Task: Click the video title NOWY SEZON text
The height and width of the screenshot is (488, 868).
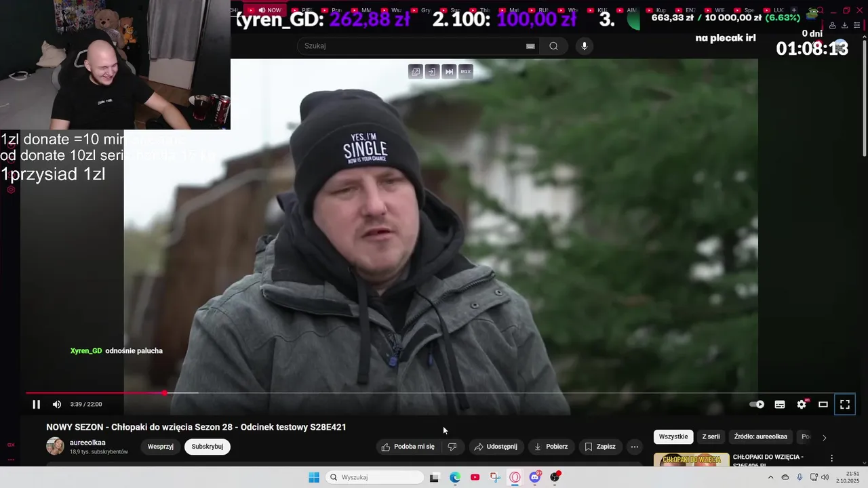Action: [x=196, y=427]
